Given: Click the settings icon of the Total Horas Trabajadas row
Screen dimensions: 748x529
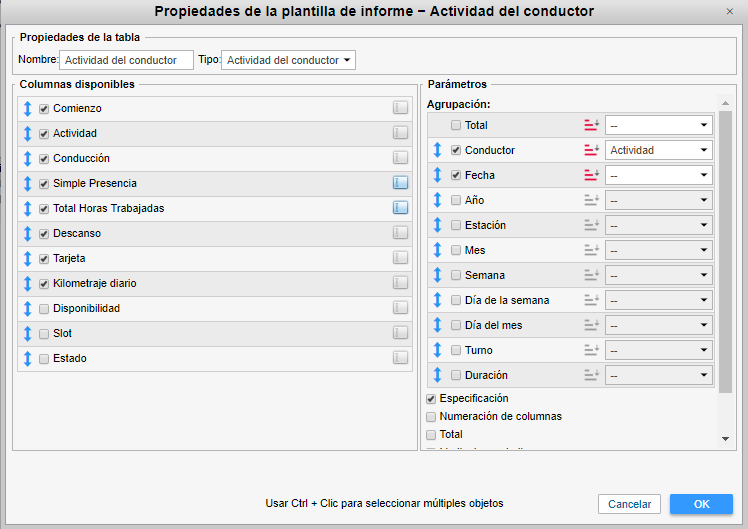Looking at the screenshot, I should click(x=400, y=208).
